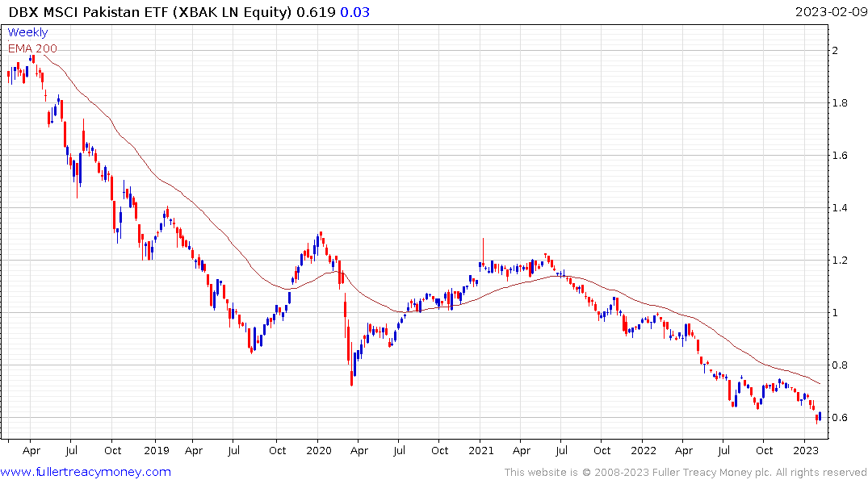This screenshot has height=484, width=868.
Task: Click the y-axis label 1.2
Action: tap(840, 260)
